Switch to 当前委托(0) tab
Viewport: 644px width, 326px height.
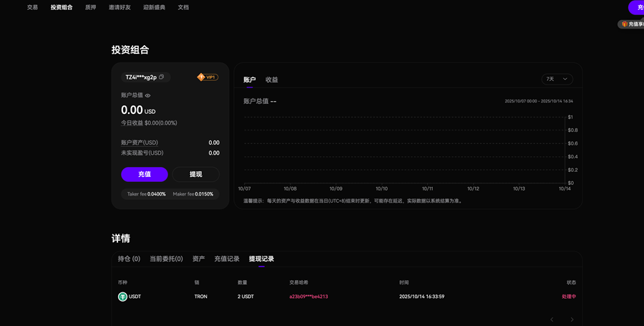pos(166,259)
